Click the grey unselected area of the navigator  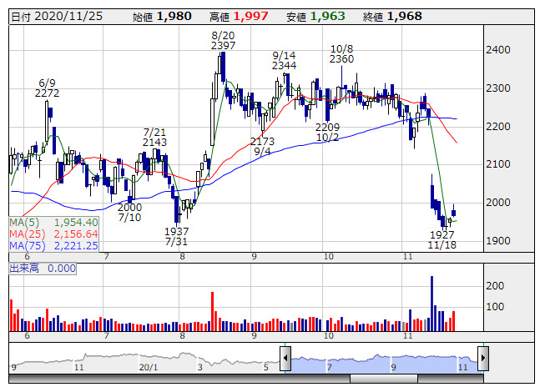click(142, 360)
